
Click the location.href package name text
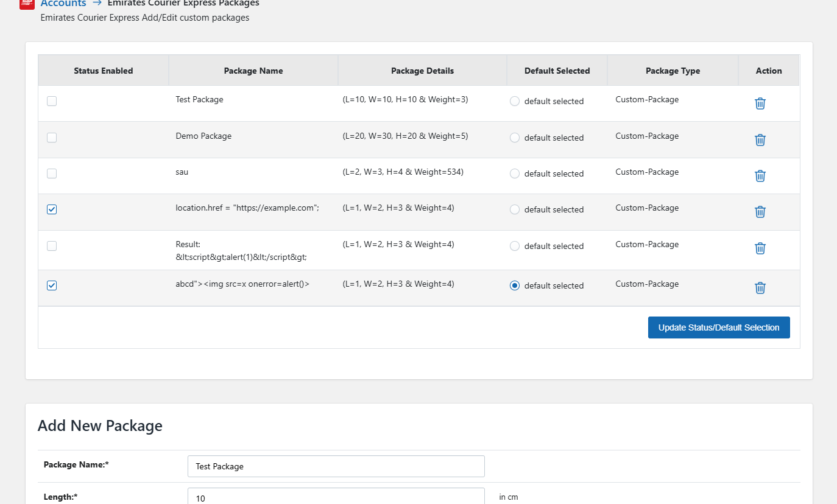click(x=247, y=208)
